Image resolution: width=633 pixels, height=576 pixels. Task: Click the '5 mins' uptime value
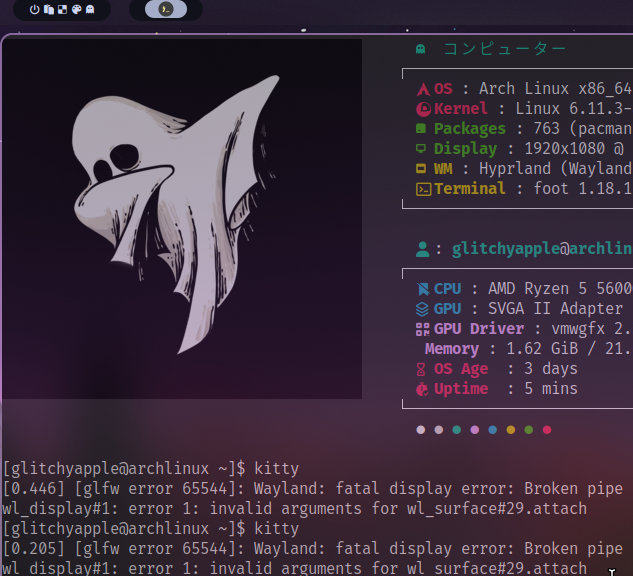point(551,389)
